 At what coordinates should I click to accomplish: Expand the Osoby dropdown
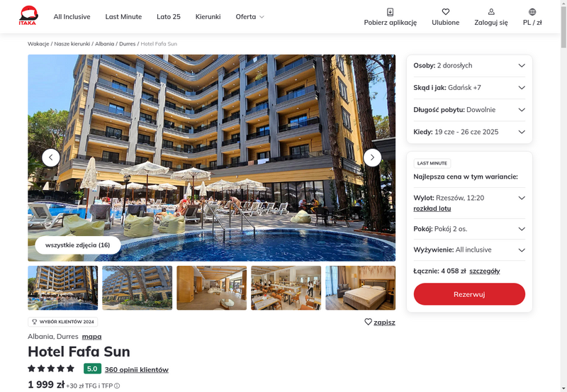tap(469, 65)
